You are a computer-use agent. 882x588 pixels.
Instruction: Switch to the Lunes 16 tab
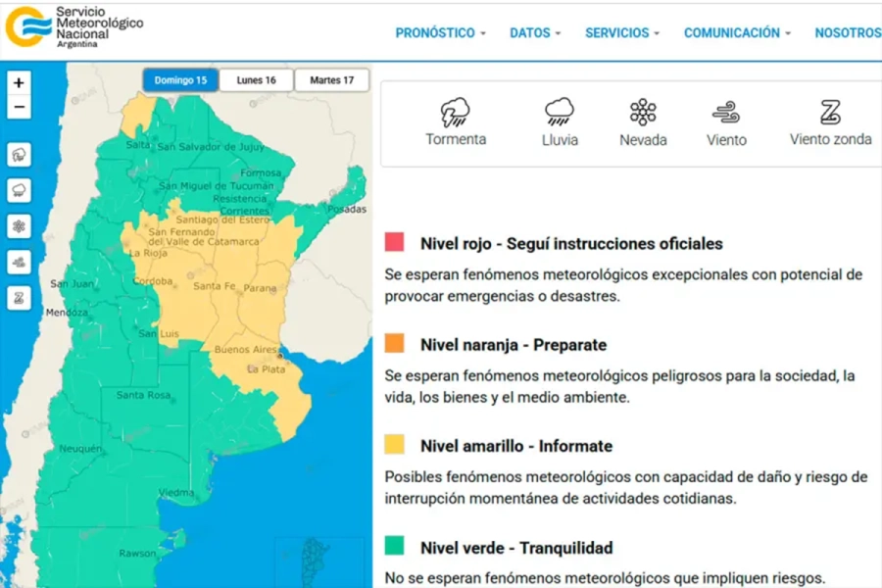[256, 79]
